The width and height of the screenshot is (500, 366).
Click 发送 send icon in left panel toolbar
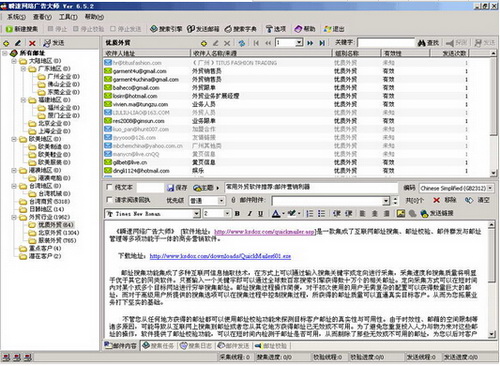click(x=54, y=43)
